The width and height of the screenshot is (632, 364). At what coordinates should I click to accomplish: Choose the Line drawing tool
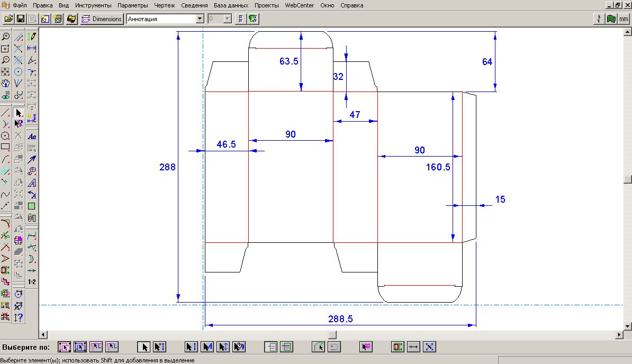pyautogui.click(x=6, y=112)
